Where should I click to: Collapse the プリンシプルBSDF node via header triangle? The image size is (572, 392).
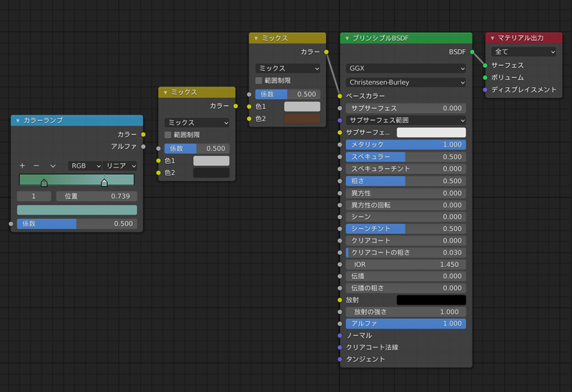point(346,38)
